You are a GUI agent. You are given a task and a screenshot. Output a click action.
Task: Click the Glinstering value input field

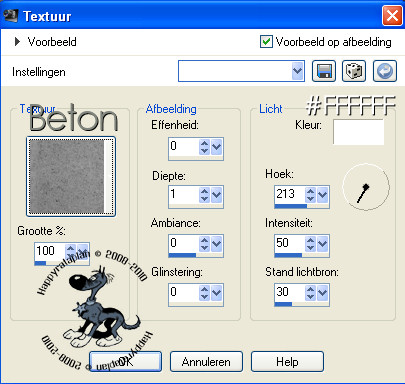[184, 293]
